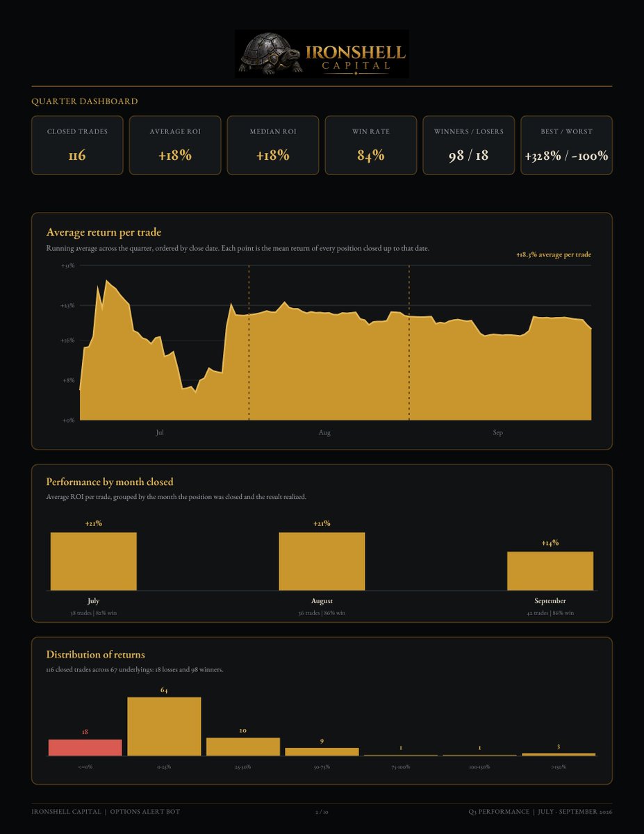
Task: Select the red losses bar labeled 18
Action: tap(85, 748)
